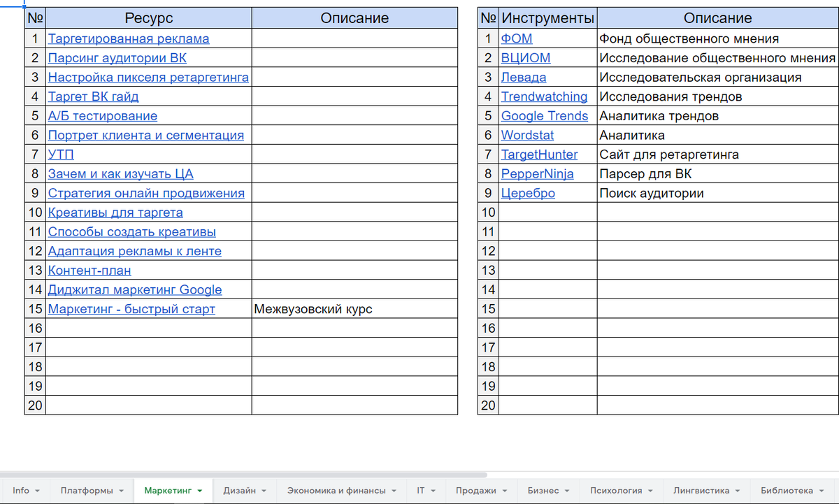Expand the Маркетинг tab dropdown arrow
The height and width of the screenshot is (504, 839).
coord(200,491)
